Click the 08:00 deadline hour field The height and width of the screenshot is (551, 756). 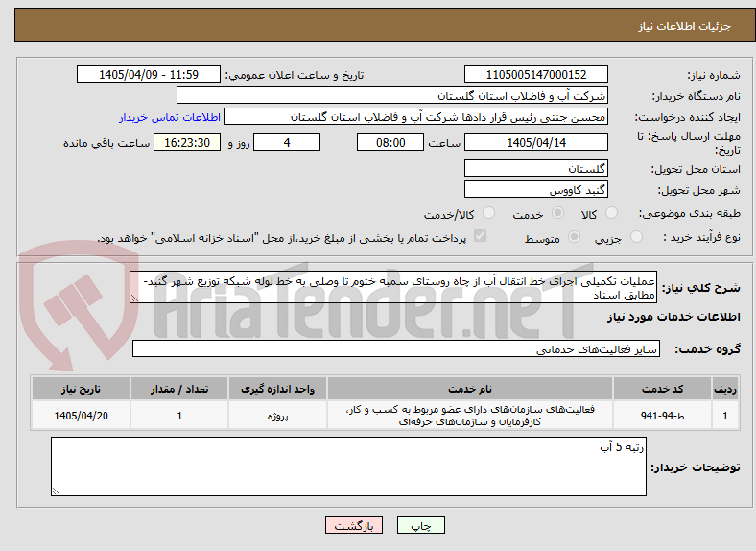tap(390, 142)
